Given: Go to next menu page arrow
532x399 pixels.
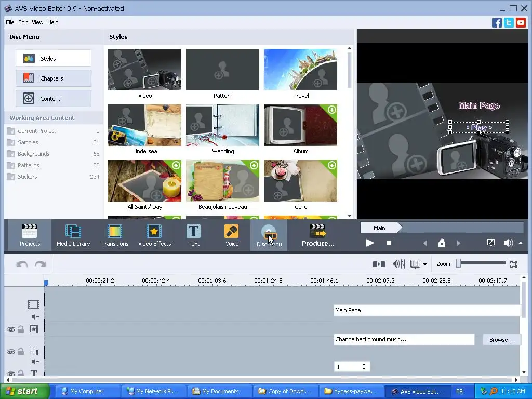Looking at the screenshot, I should click(458, 243).
